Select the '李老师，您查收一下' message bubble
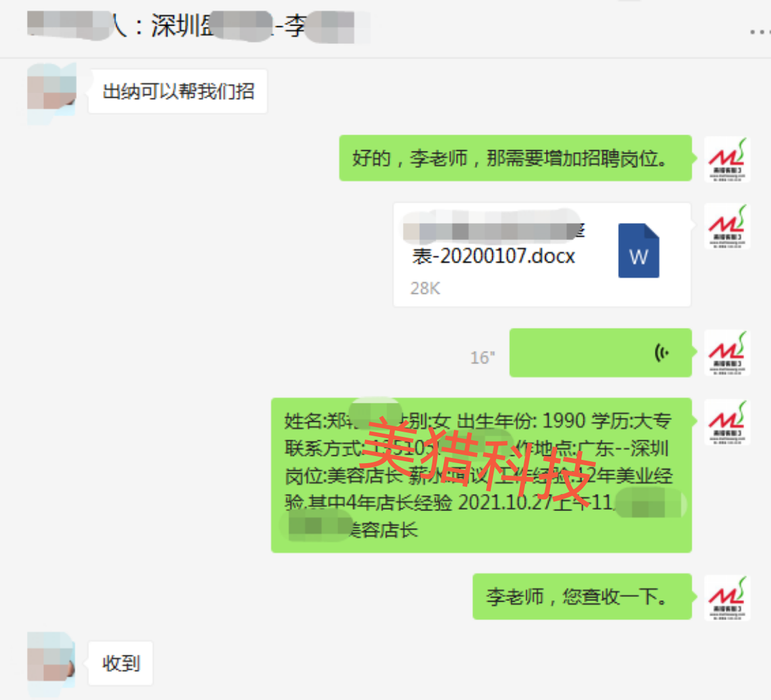The image size is (771, 700). 582,597
